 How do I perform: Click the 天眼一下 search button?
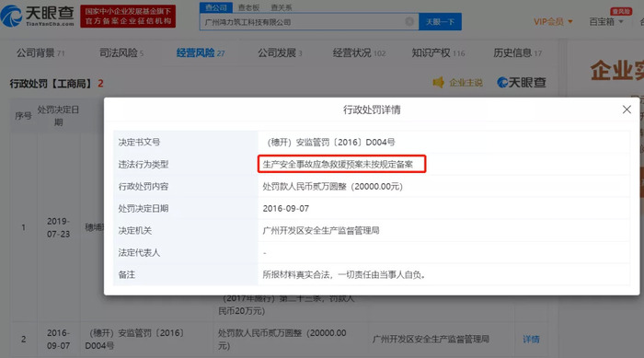pyautogui.click(x=440, y=22)
